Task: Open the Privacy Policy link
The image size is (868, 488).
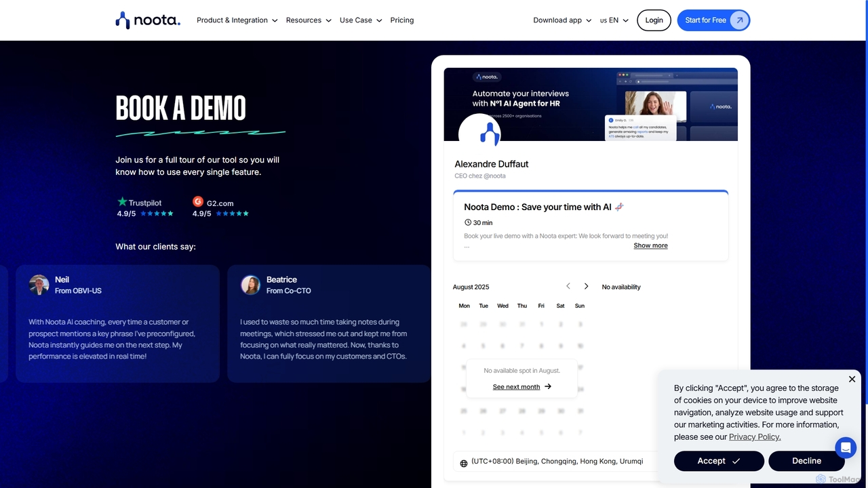Action: coord(755,436)
